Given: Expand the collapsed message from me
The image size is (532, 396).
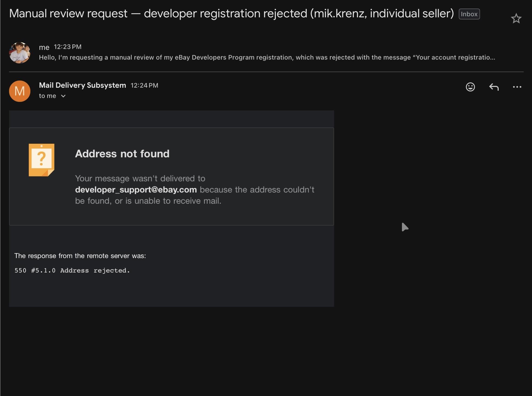Looking at the screenshot, I should pyautogui.click(x=267, y=53).
